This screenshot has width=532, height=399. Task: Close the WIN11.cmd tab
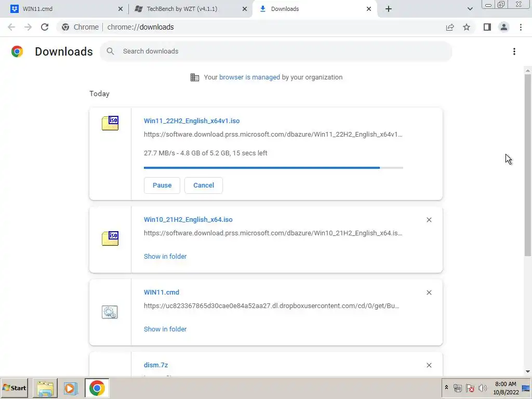(x=121, y=9)
